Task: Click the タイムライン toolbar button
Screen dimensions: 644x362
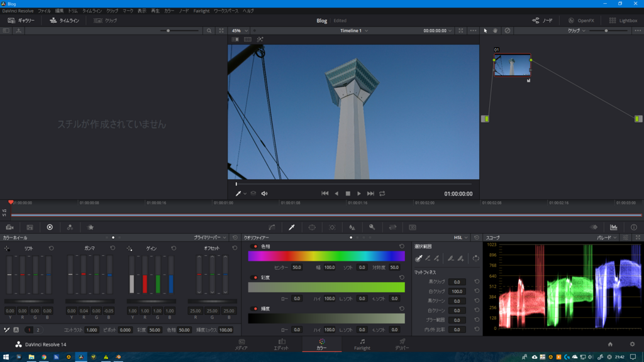Action: (65, 21)
